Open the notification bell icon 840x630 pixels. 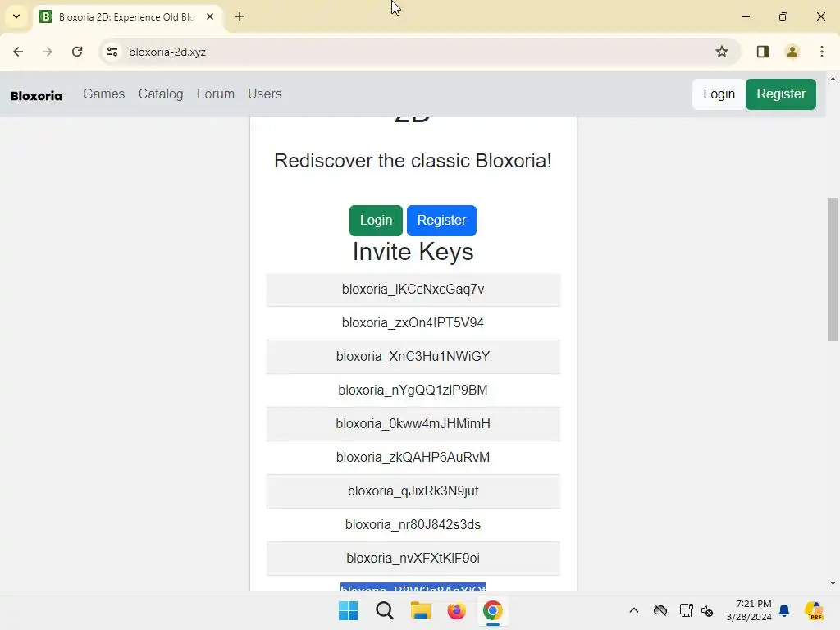click(x=784, y=610)
